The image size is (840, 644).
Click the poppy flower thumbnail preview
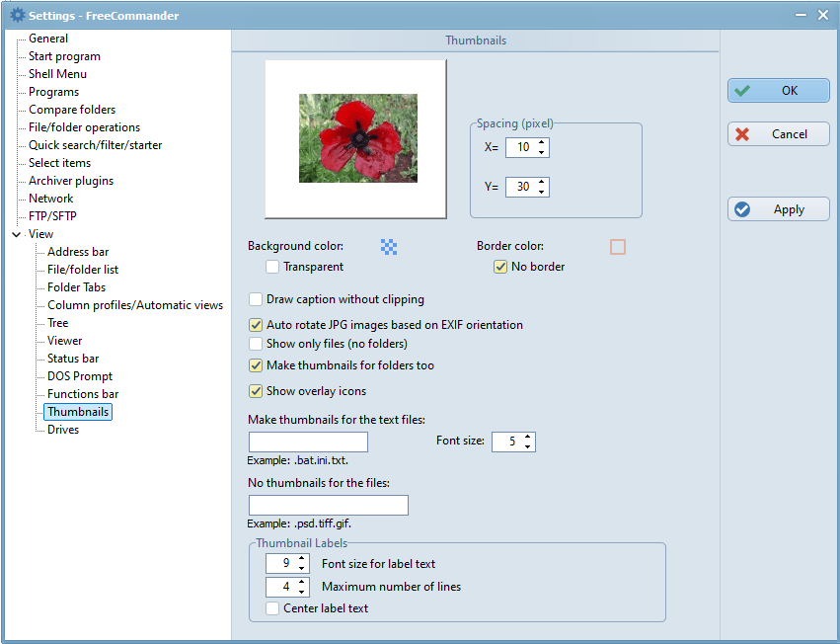point(358,138)
